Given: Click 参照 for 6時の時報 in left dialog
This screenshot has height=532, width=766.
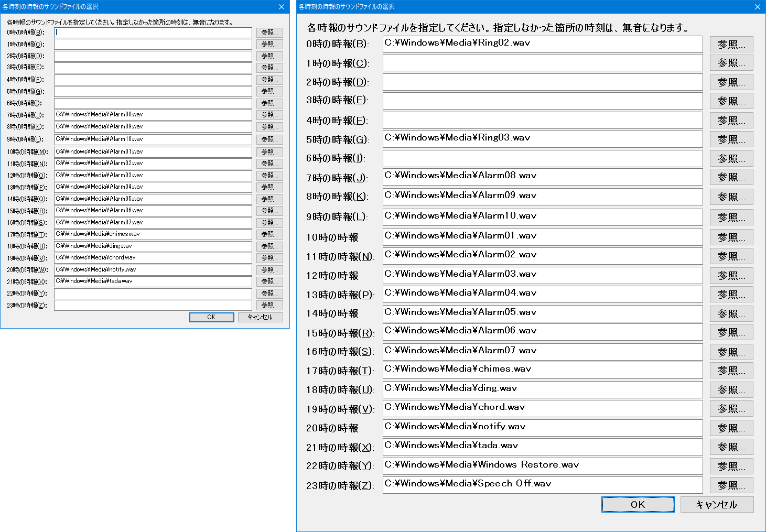Looking at the screenshot, I should coord(269,103).
